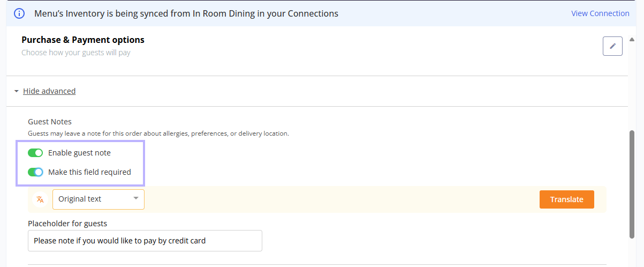
Task: Click the Placeholder for guests label
Action: click(67, 223)
